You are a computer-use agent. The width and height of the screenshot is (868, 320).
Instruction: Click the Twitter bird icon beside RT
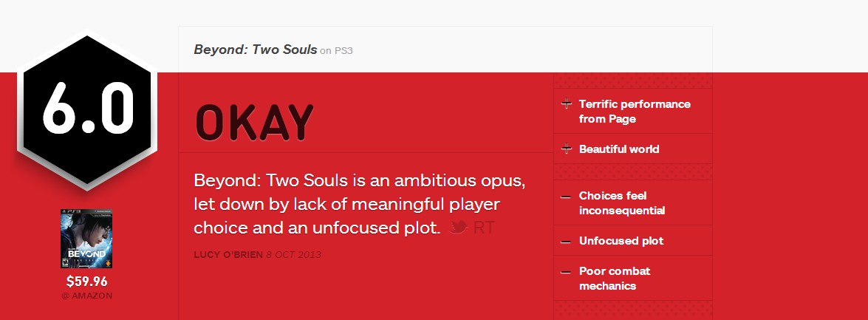click(x=458, y=227)
